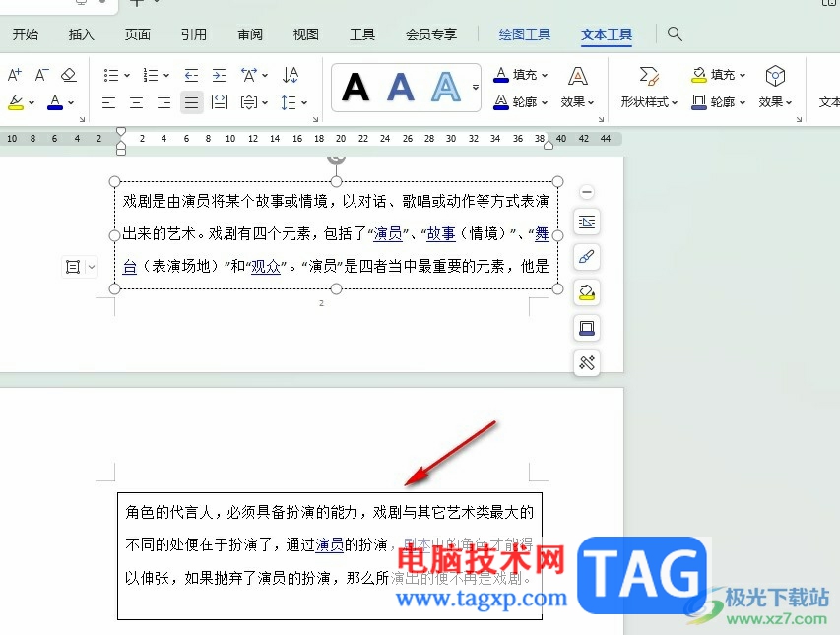The height and width of the screenshot is (635, 840).
Task: Select blue solid WordArt preset style
Action: (401, 88)
